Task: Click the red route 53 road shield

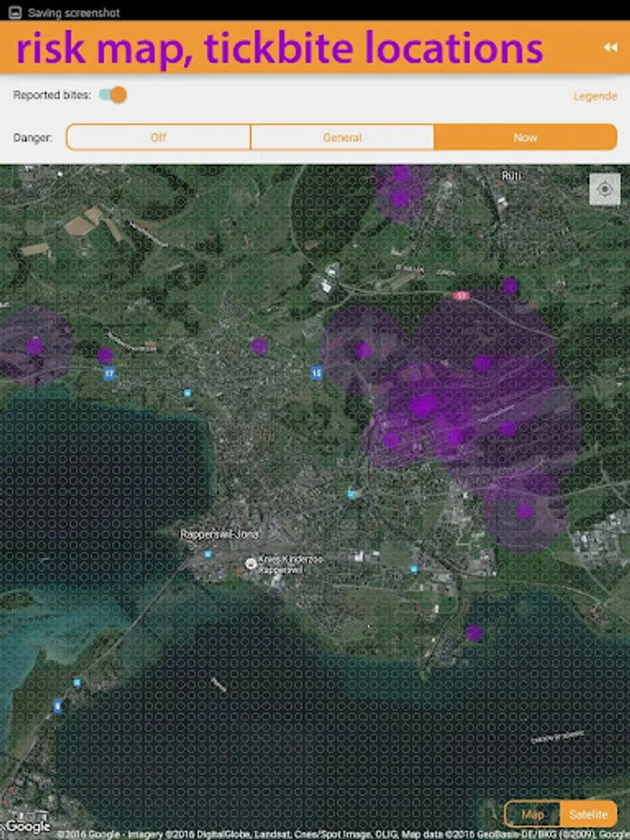Action: click(461, 296)
